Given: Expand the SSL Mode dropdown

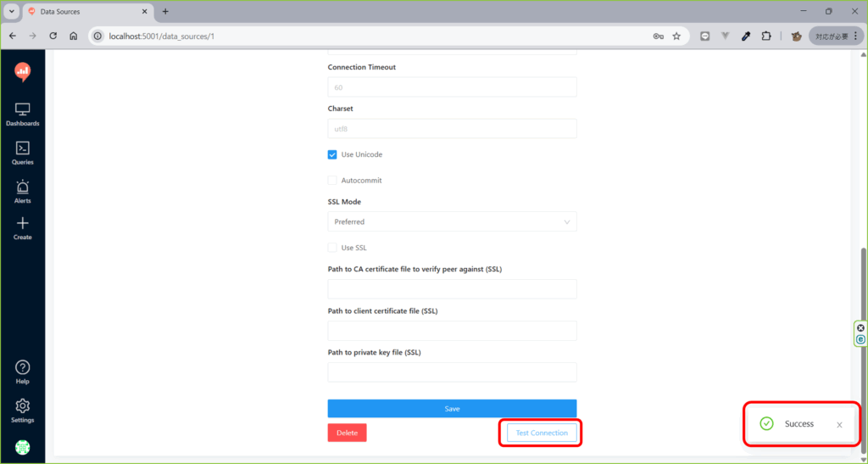Looking at the screenshot, I should (x=452, y=221).
